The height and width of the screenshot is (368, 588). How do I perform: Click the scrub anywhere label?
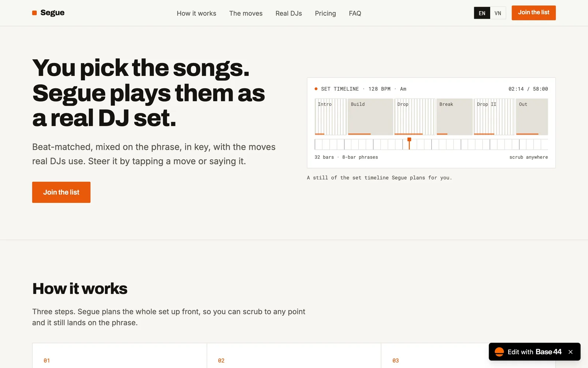(528, 157)
